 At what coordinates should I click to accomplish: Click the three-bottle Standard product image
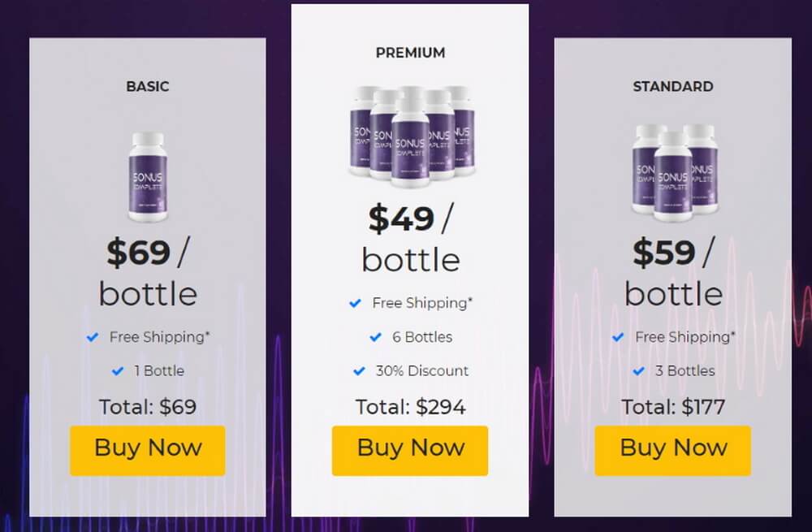[x=673, y=173]
